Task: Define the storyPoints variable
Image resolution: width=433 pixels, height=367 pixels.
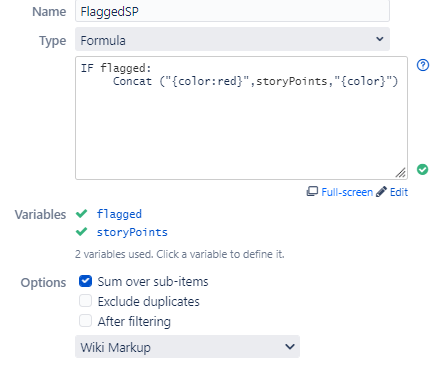Action: coord(132,232)
